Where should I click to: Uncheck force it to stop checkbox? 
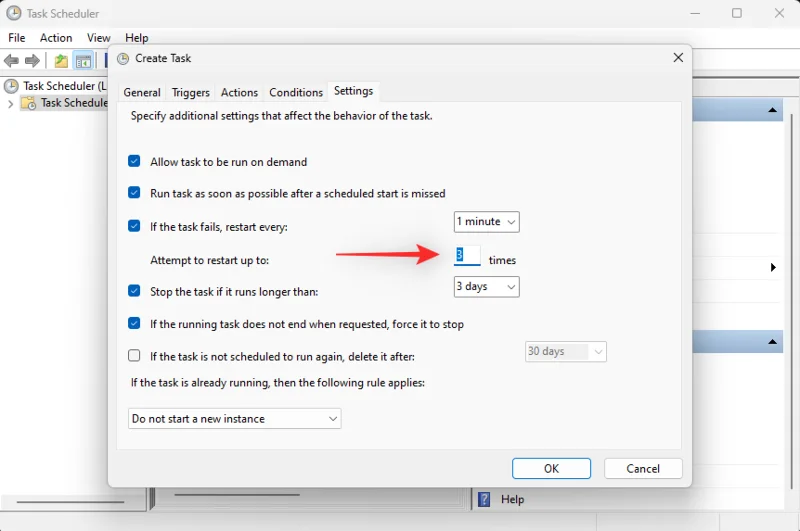tap(134, 323)
